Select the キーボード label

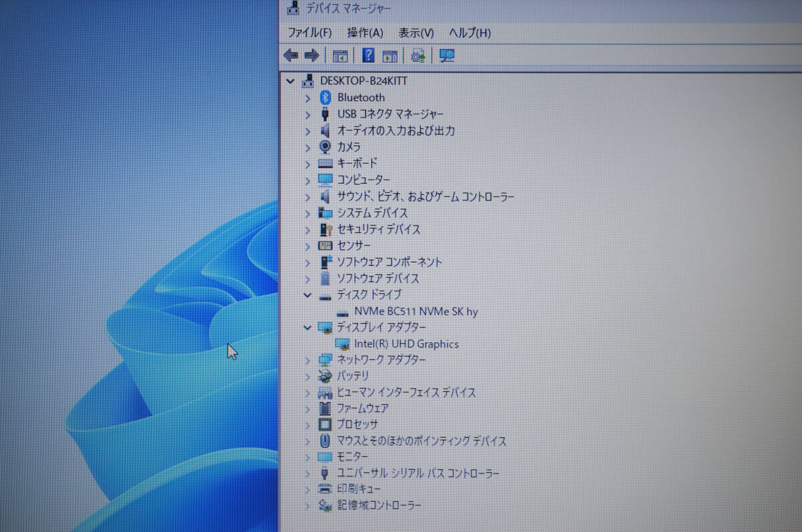358,163
